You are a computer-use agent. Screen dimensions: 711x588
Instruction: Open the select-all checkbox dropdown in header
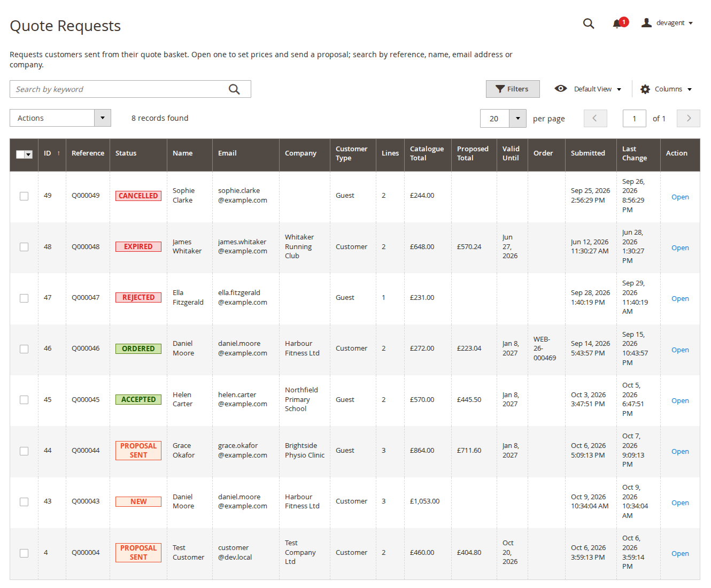point(29,154)
